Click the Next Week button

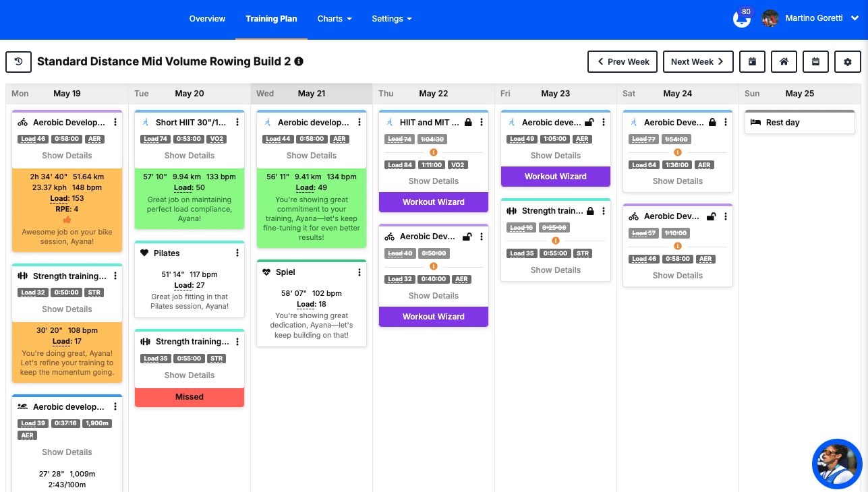[x=698, y=61]
